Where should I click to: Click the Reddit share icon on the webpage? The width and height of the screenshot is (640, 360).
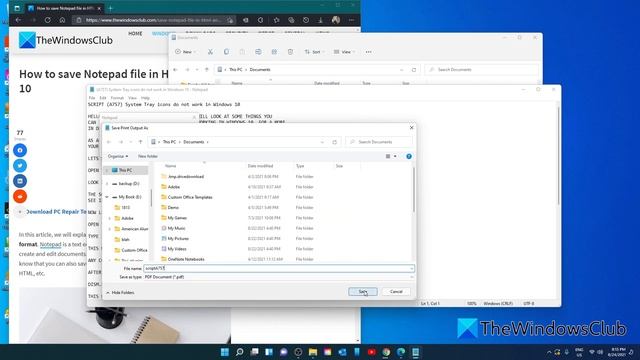[x=20, y=196]
